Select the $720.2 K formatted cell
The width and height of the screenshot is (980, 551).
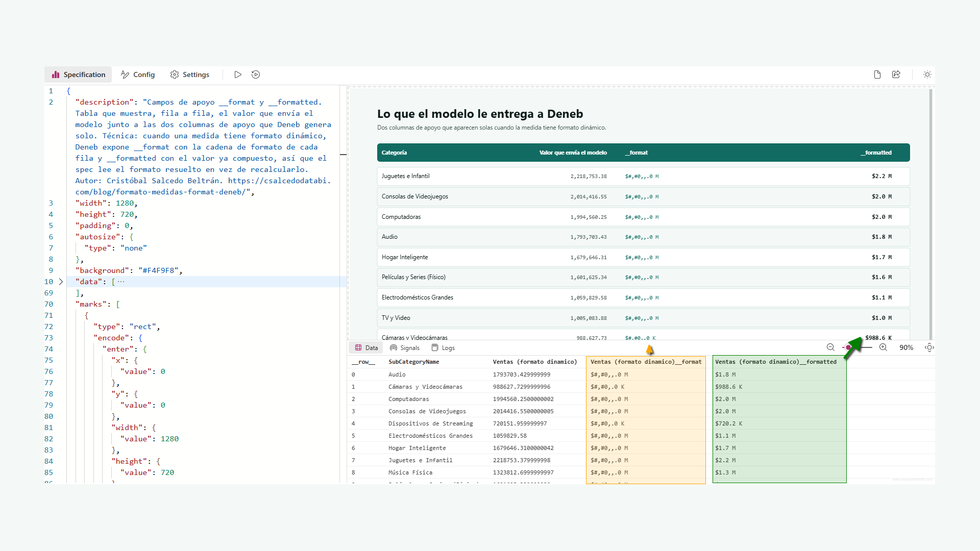pos(729,423)
